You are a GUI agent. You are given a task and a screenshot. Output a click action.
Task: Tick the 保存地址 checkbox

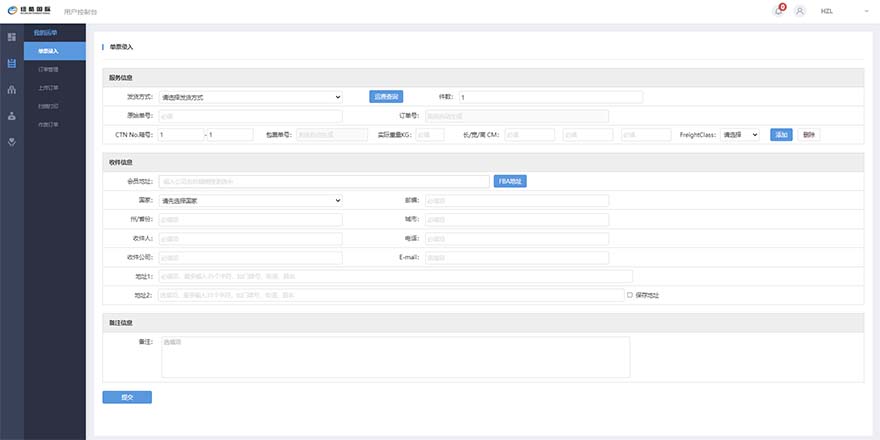tap(629, 295)
